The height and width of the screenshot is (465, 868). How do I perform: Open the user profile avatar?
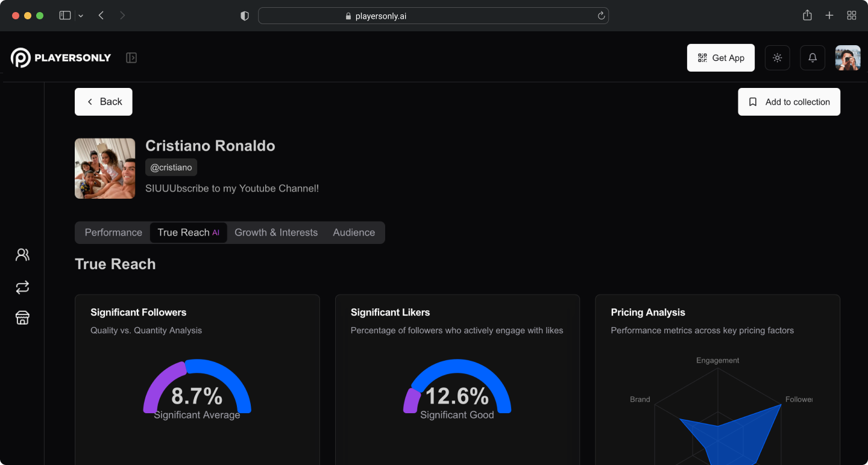848,58
